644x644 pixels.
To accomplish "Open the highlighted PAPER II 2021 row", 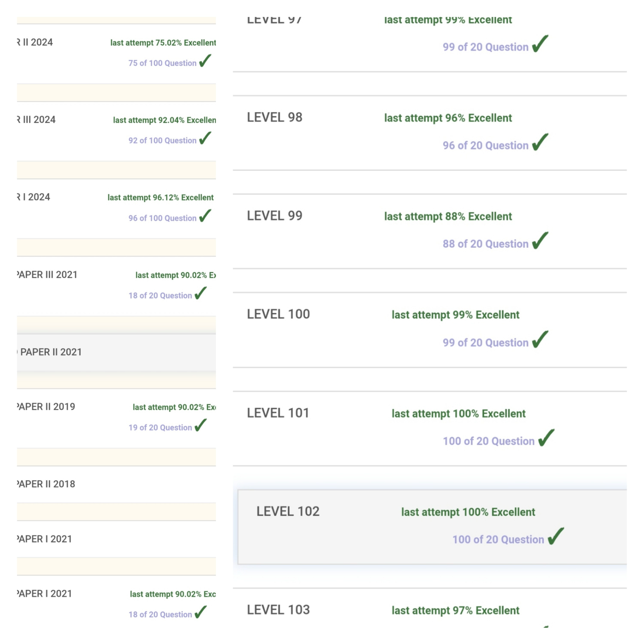I will (x=51, y=352).
